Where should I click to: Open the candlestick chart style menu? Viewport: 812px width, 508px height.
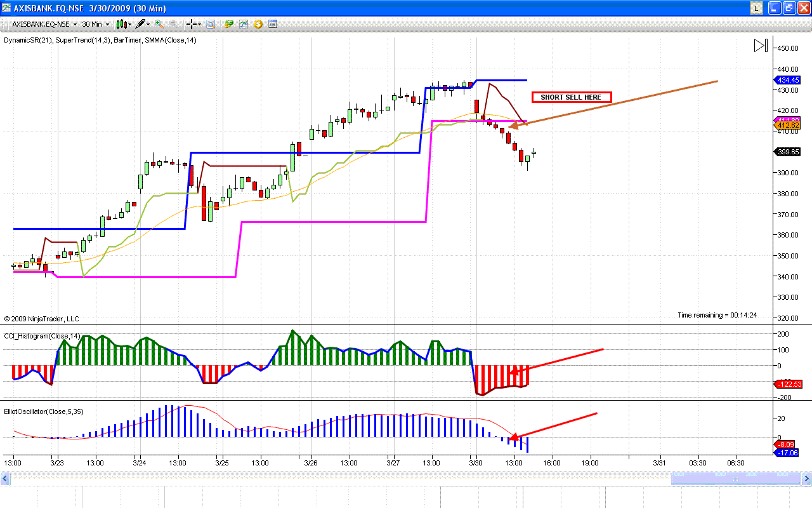coord(123,24)
